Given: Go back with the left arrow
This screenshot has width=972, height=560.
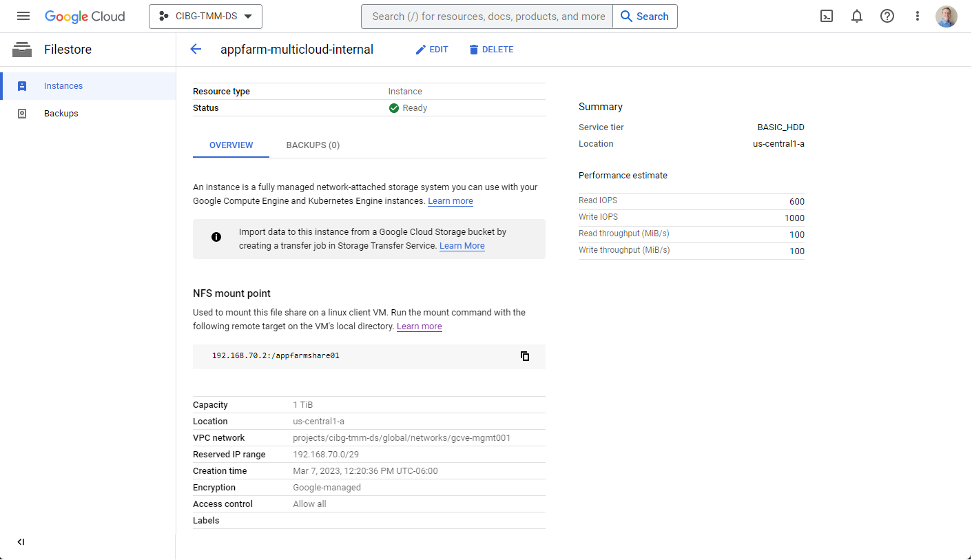Looking at the screenshot, I should pos(196,50).
